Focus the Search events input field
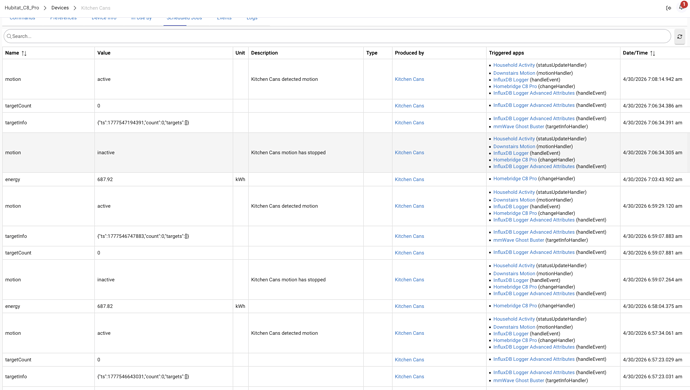The width and height of the screenshot is (690, 390). coord(338,36)
